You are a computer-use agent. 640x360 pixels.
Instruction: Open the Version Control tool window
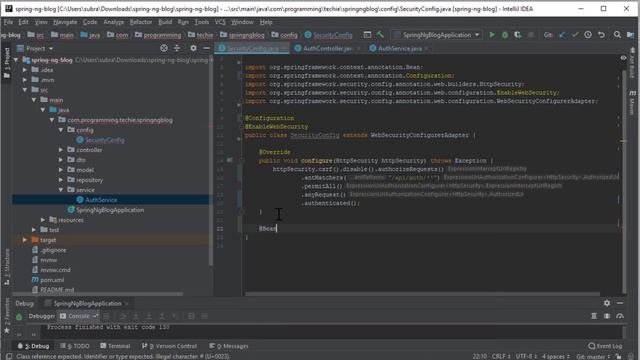pyautogui.click(x=169, y=346)
